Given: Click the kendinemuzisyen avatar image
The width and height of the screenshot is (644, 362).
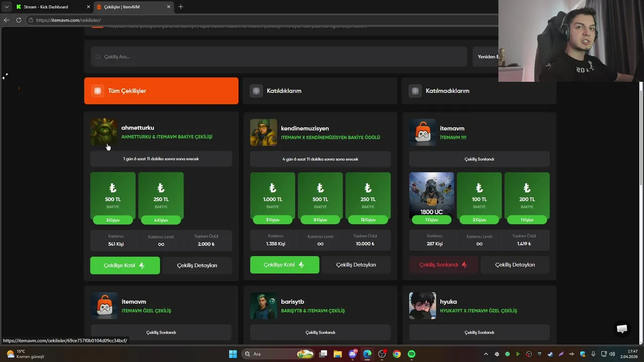Looking at the screenshot, I should pos(264,132).
